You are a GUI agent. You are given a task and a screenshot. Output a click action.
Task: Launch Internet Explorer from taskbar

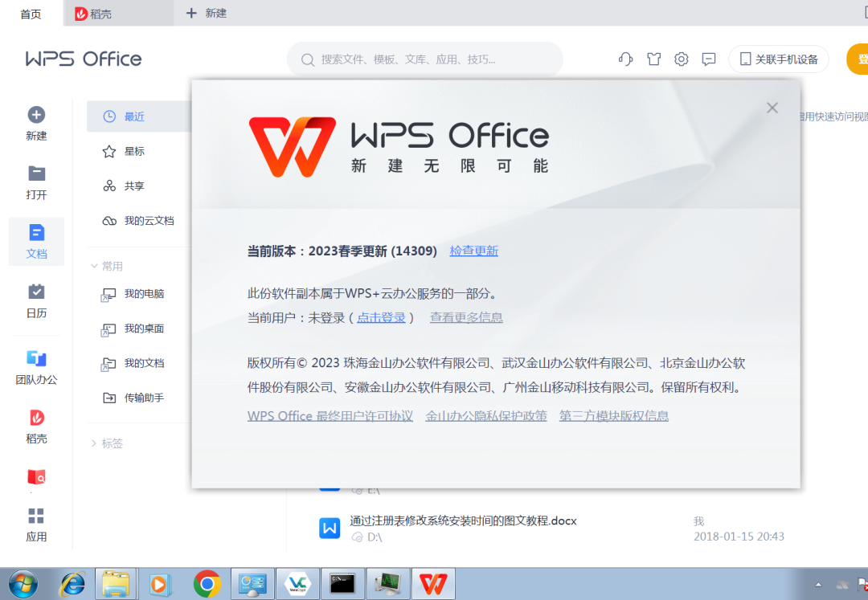pos(72,584)
